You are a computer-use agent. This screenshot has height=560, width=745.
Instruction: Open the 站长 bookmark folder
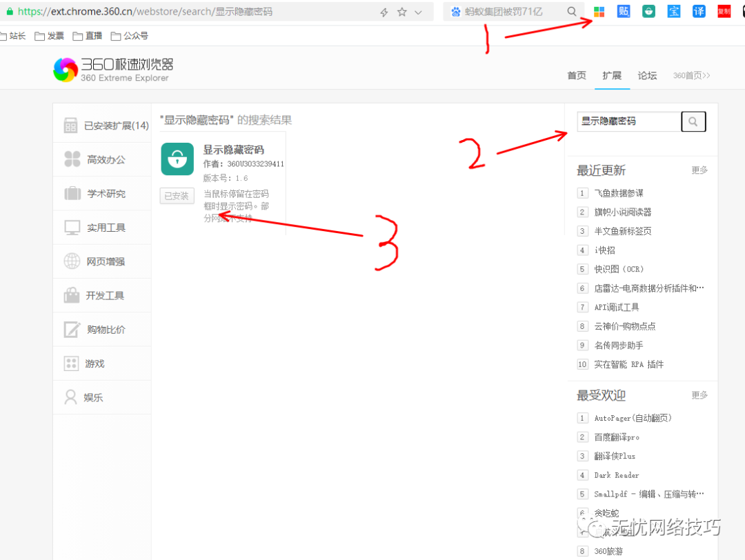click(13, 36)
